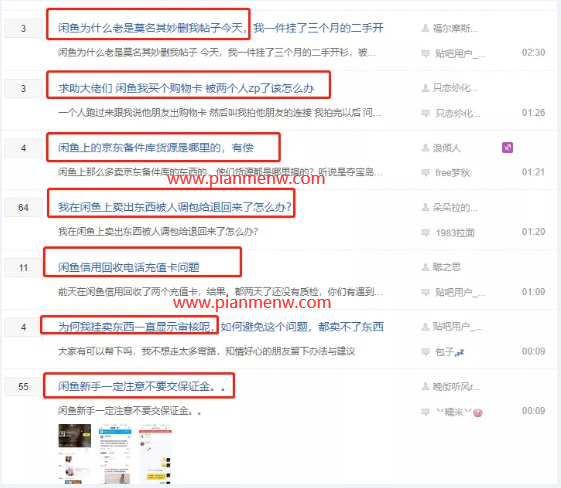The width and height of the screenshot is (561, 488).
Task: Visit last replier 1983拉面
Action: [455, 233]
